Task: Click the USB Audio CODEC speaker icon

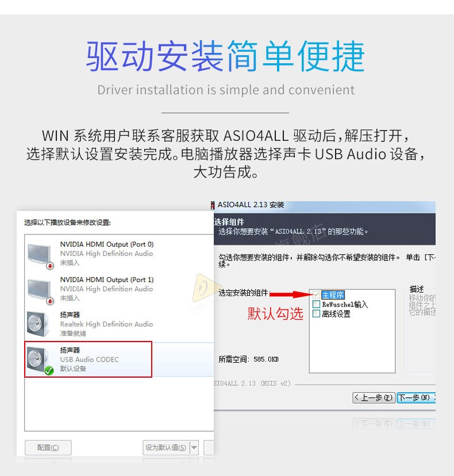Action: click(x=37, y=359)
